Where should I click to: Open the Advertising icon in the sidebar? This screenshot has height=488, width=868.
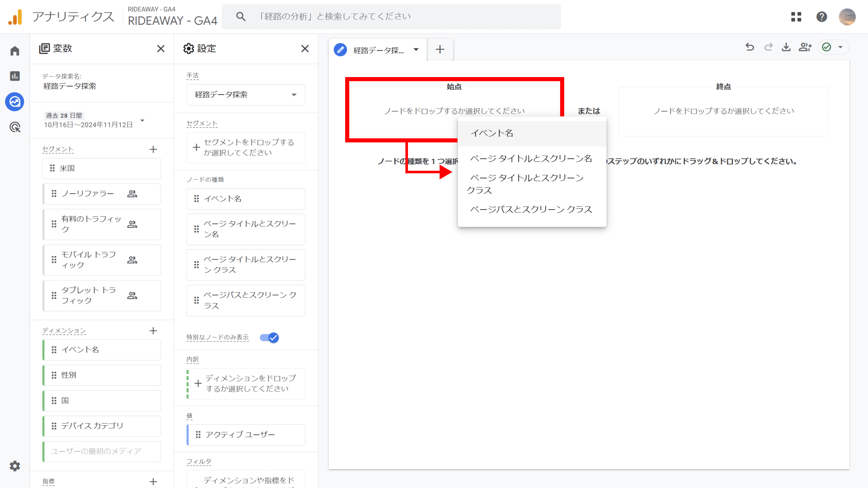15,127
